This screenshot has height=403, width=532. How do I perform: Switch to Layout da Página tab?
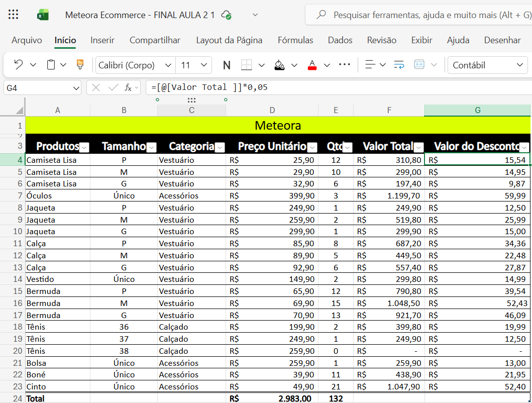(229, 40)
